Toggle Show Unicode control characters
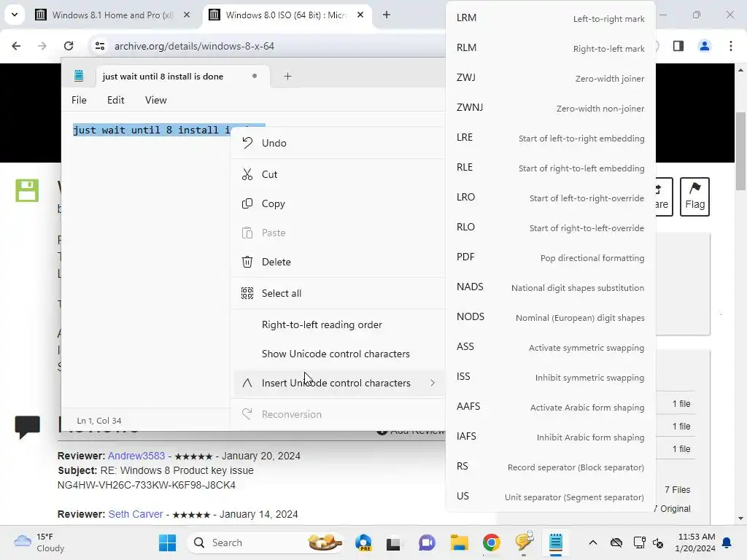The height and width of the screenshot is (560, 747). 338,354
